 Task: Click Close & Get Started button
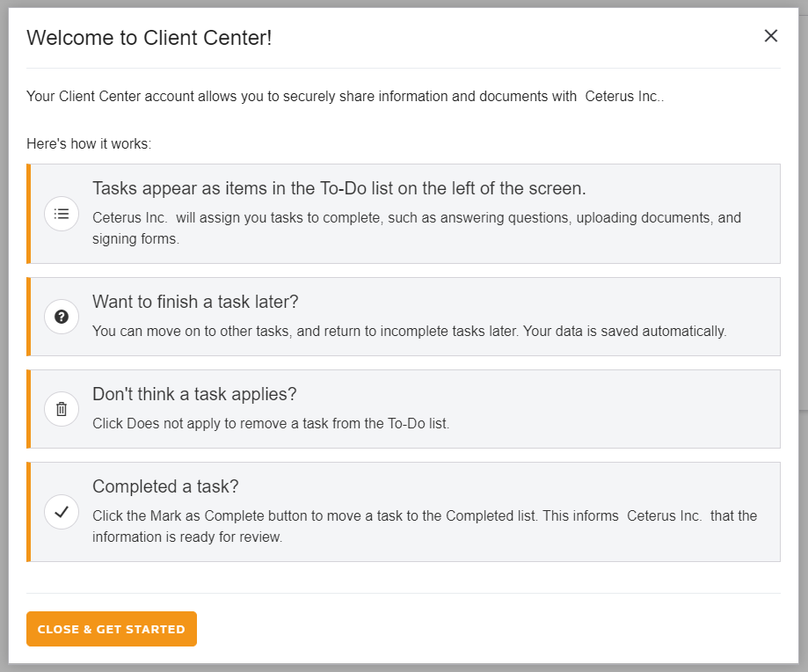click(x=112, y=629)
